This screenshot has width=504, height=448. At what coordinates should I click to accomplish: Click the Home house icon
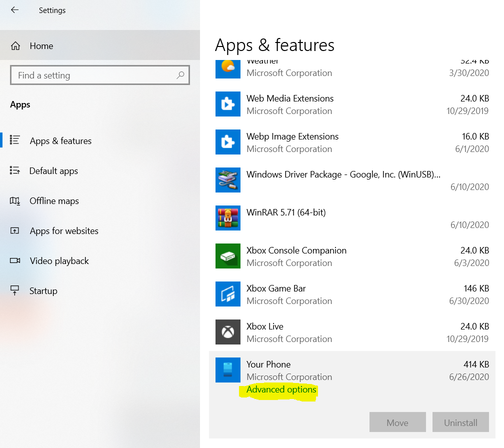click(x=15, y=46)
